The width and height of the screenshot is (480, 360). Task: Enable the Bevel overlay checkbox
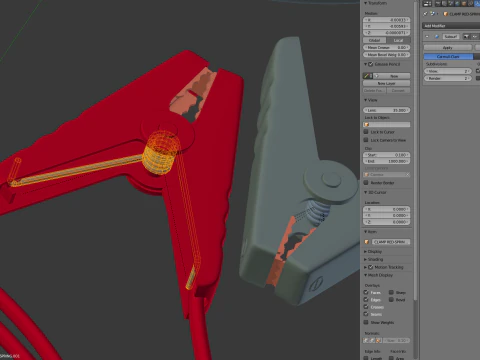point(391,300)
